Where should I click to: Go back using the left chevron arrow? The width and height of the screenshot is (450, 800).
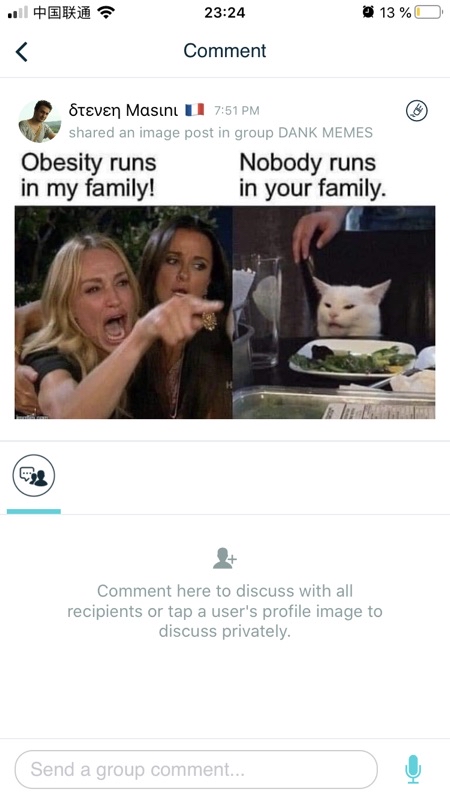coord(21,51)
